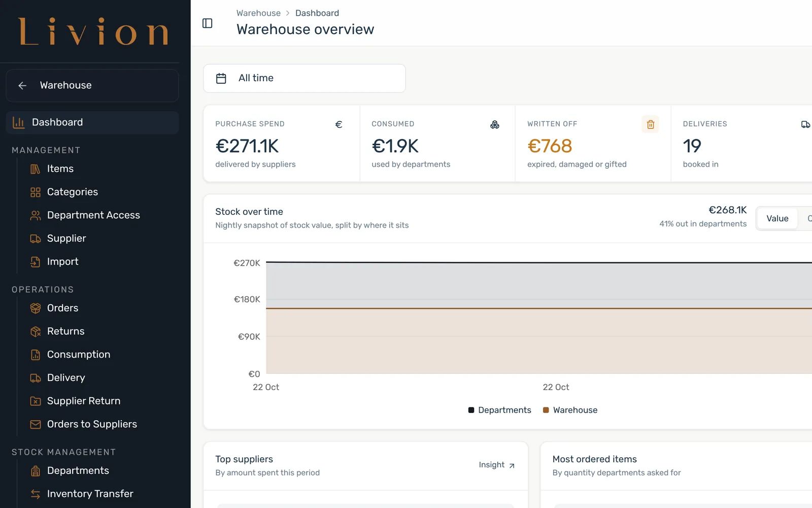
Task: Open the All time date range dropdown
Action: coord(304,78)
